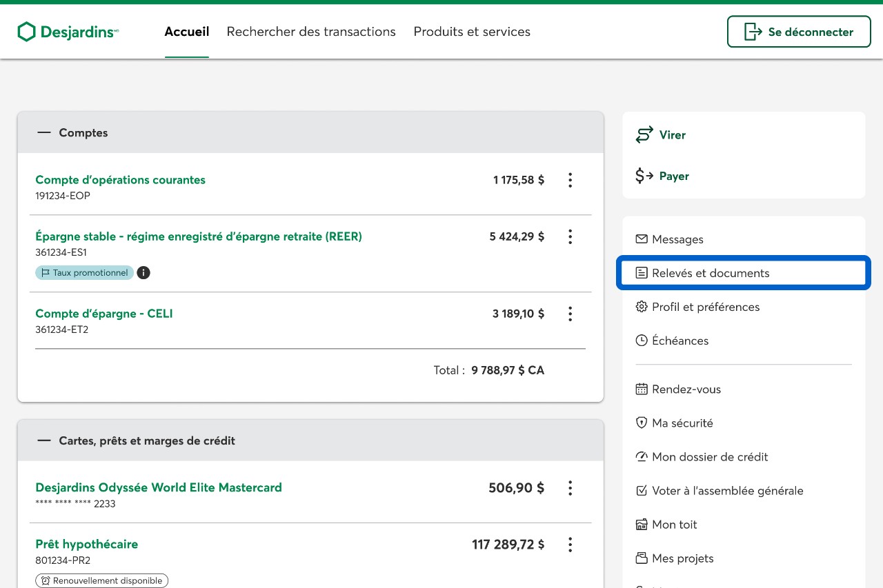Viewport: 883px width, 588px height.
Task: Open the Messages envelope item
Action: point(677,239)
